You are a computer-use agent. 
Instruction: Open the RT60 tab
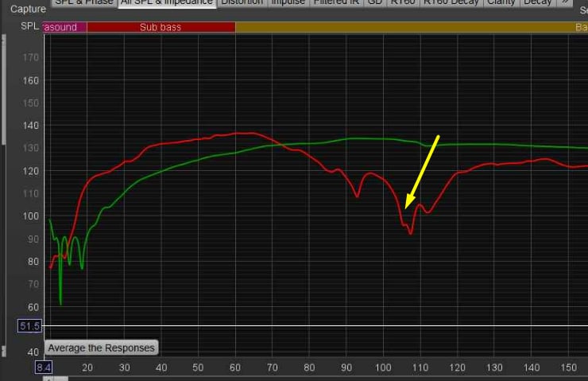pyautogui.click(x=403, y=2)
